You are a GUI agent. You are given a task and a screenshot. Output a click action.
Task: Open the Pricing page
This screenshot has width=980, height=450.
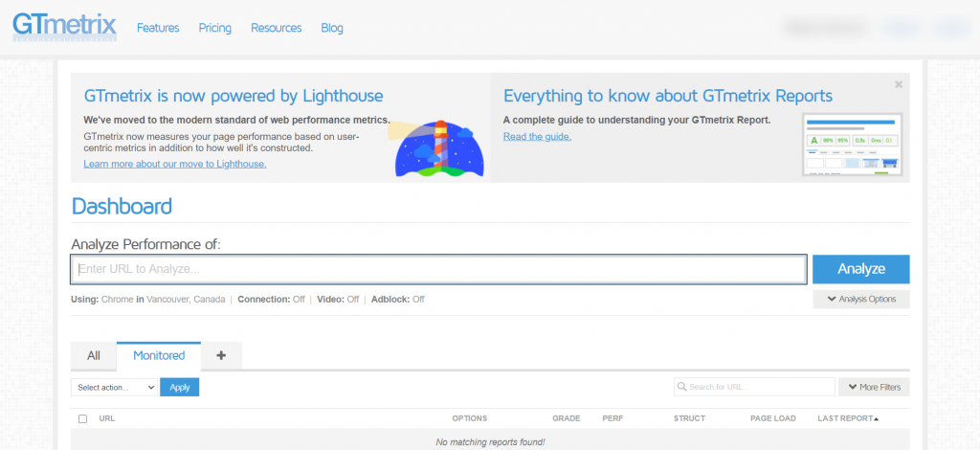click(215, 28)
